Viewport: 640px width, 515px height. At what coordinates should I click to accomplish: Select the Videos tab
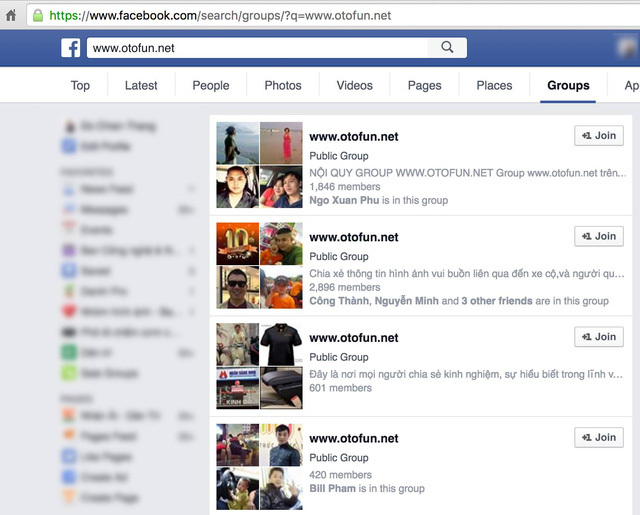354,86
